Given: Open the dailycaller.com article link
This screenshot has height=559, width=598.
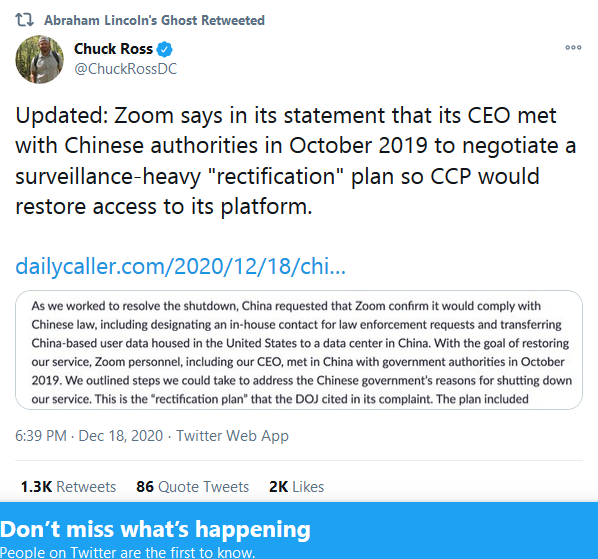Looking at the screenshot, I should point(180,266).
